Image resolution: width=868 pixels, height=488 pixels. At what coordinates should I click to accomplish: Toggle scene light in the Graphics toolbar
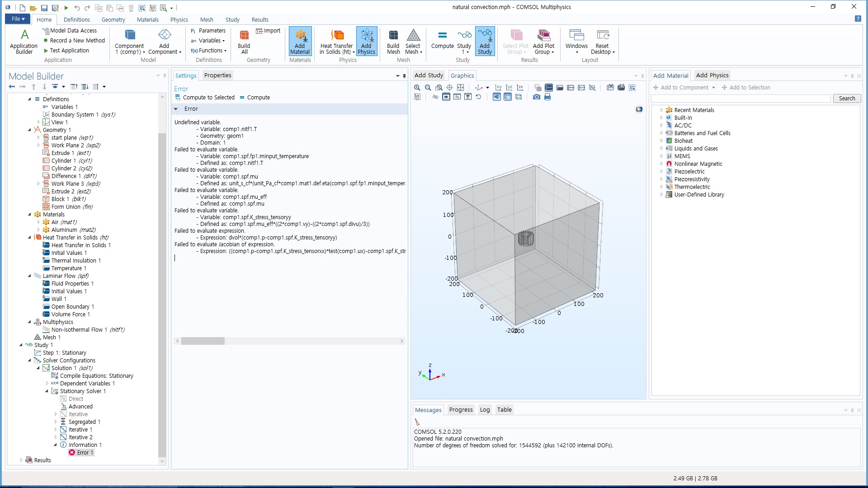click(x=496, y=97)
